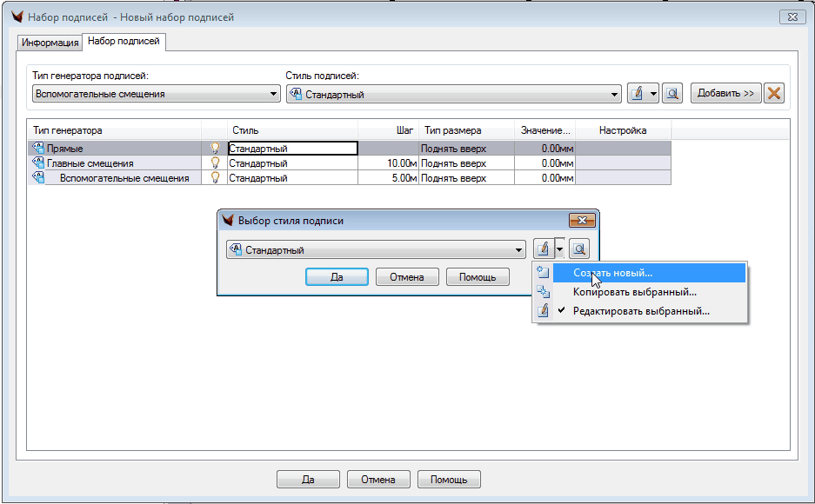Click the Стиль cell in the Прямые row

click(292, 149)
